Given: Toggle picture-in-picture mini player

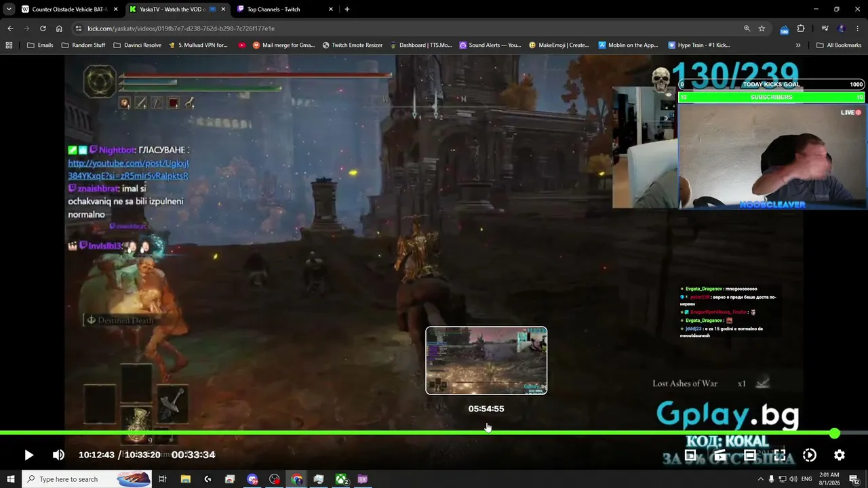Looking at the screenshot, I should pyautogui.click(x=690, y=455).
